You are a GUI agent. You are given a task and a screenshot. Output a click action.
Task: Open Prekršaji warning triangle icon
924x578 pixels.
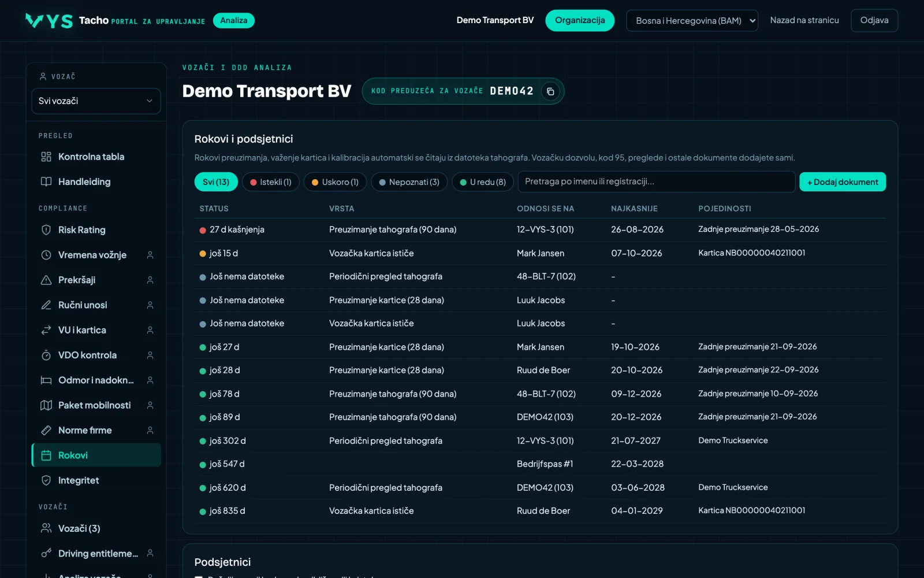[46, 280]
